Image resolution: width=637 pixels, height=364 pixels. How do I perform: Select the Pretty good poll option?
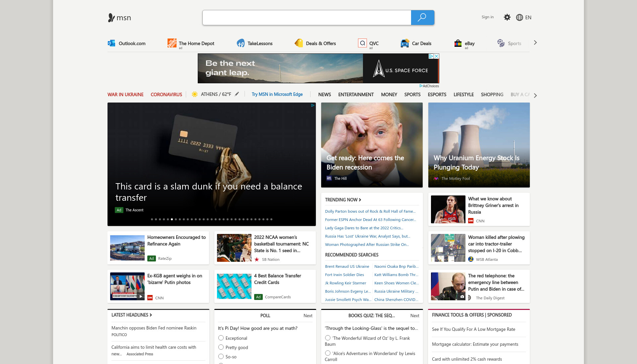[221, 347]
